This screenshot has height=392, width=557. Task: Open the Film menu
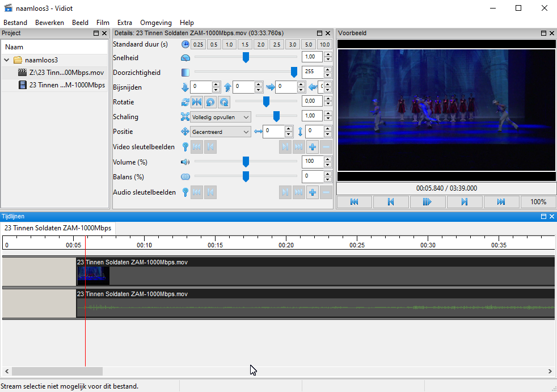coord(103,23)
